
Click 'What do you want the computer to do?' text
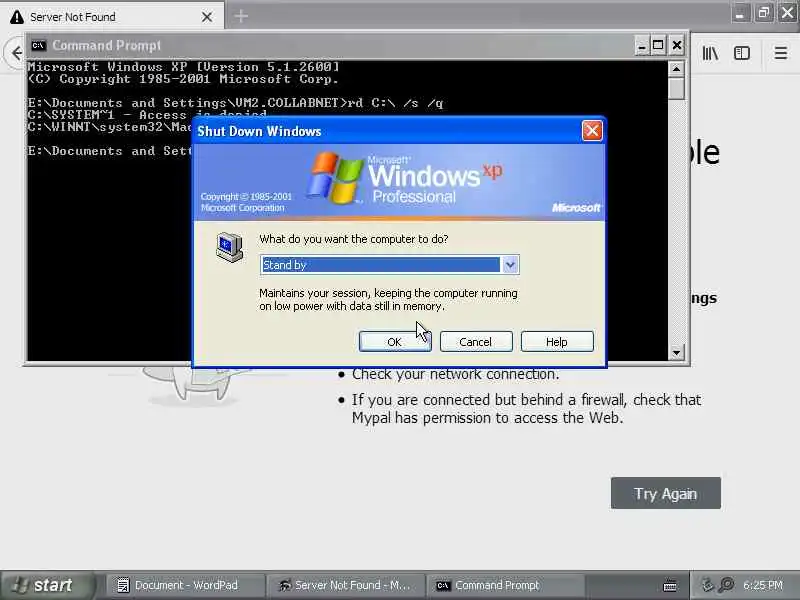[x=354, y=239]
